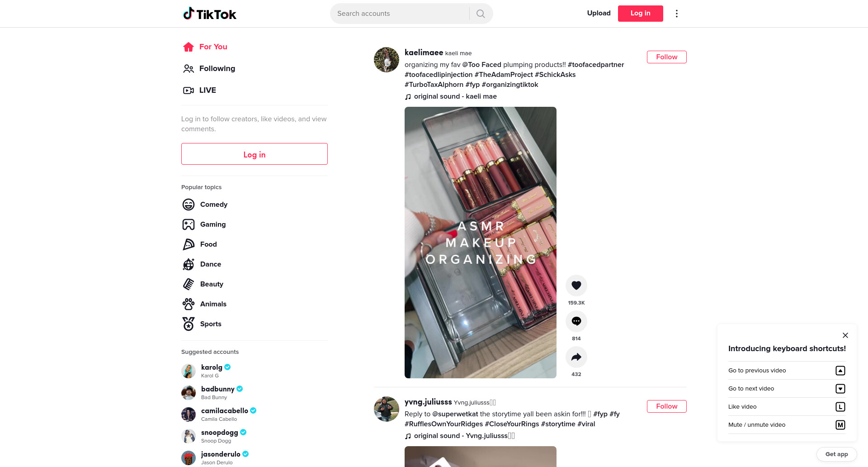This screenshot has height=467, width=868.
Task: Follow yvng.juliusss account
Action: pyautogui.click(x=666, y=406)
